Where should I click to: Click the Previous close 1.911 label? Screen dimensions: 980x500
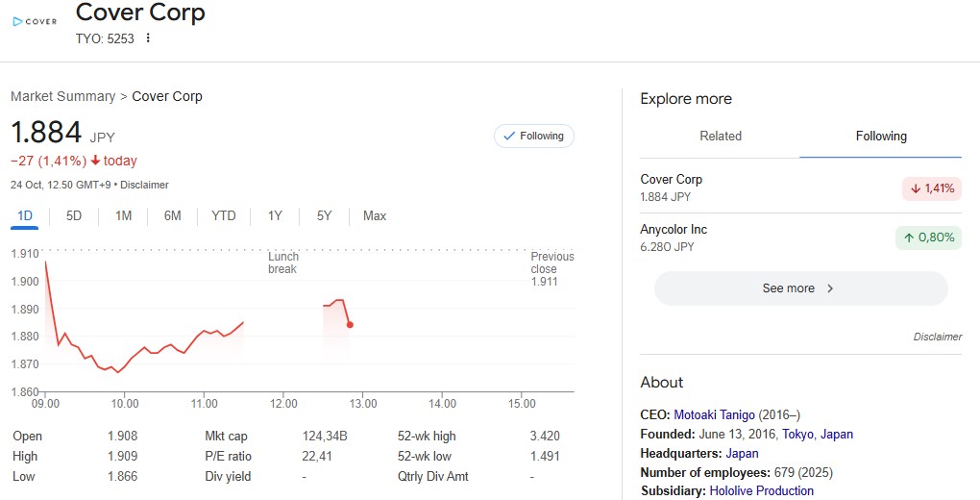point(551,269)
